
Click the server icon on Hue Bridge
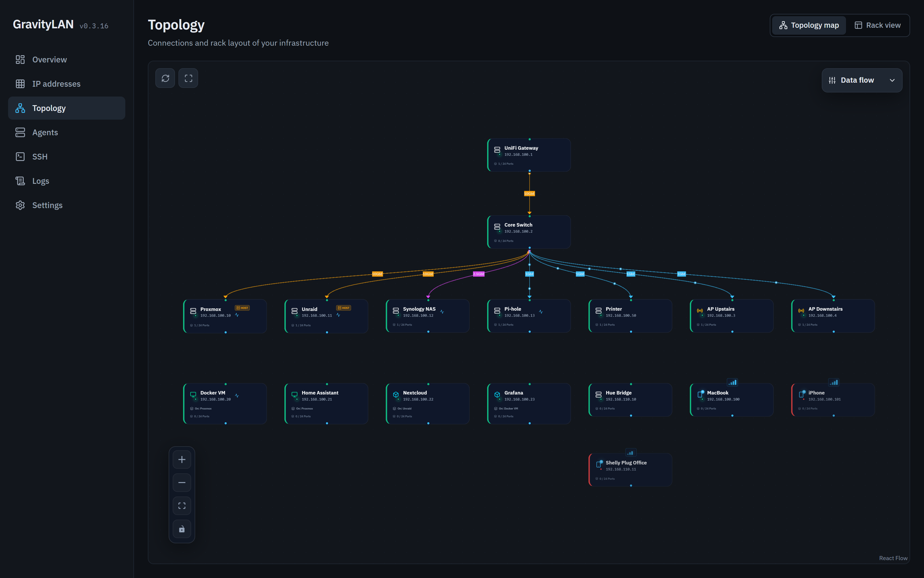pyautogui.click(x=598, y=394)
